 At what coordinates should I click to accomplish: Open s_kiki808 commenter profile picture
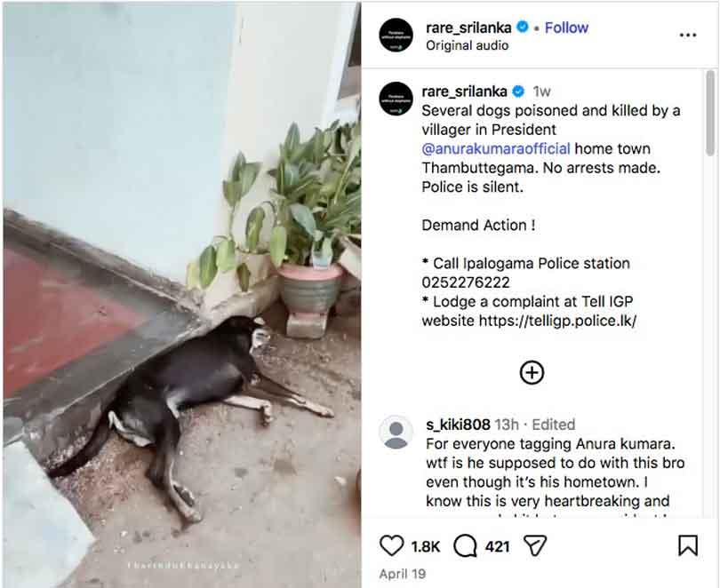[396, 433]
